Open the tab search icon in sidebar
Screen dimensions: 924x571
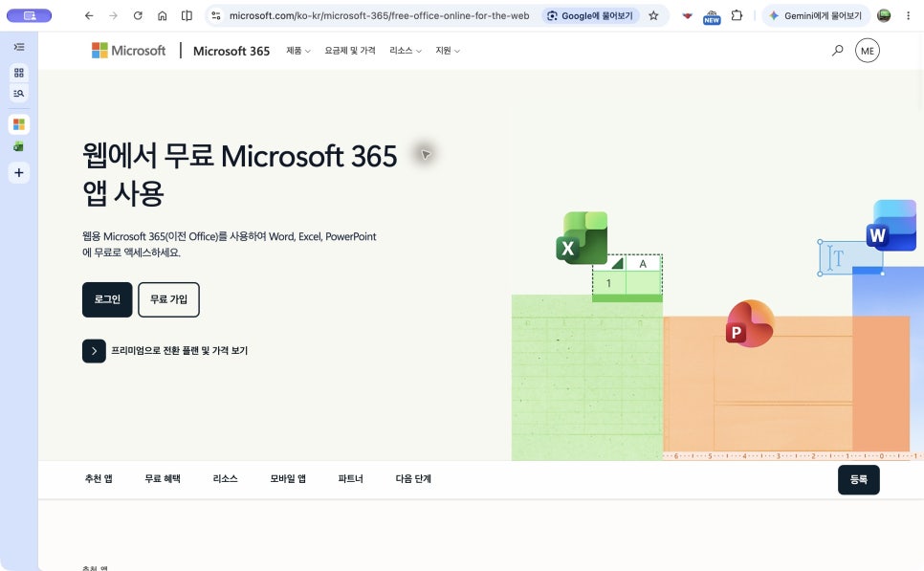pyautogui.click(x=19, y=93)
